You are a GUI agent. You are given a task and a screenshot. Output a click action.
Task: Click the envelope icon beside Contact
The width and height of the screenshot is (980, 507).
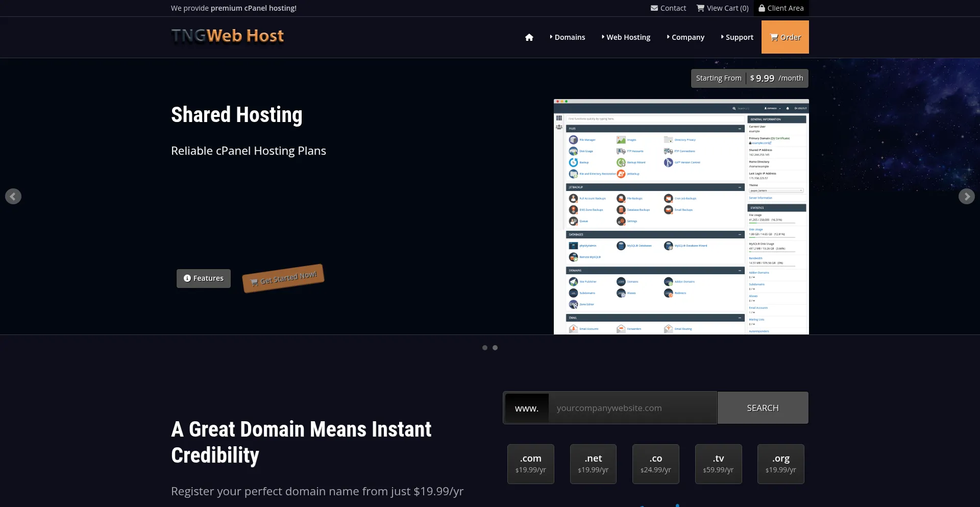(x=654, y=8)
